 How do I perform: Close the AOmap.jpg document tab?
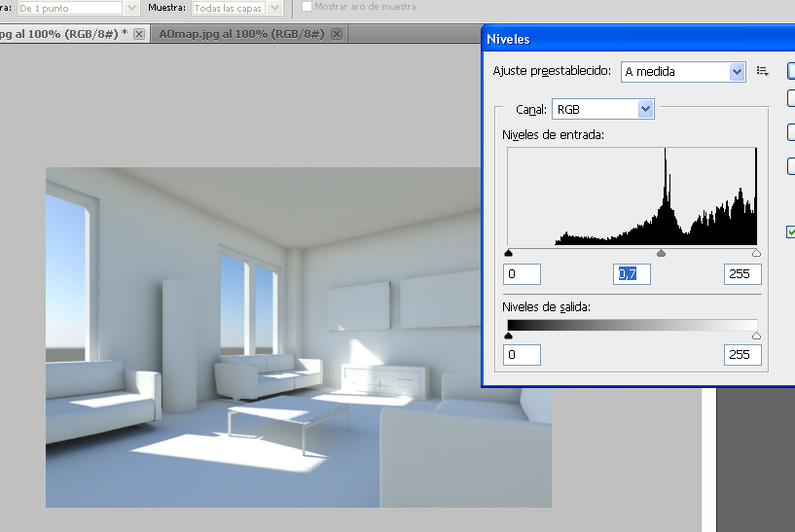click(x=336, y=34)
